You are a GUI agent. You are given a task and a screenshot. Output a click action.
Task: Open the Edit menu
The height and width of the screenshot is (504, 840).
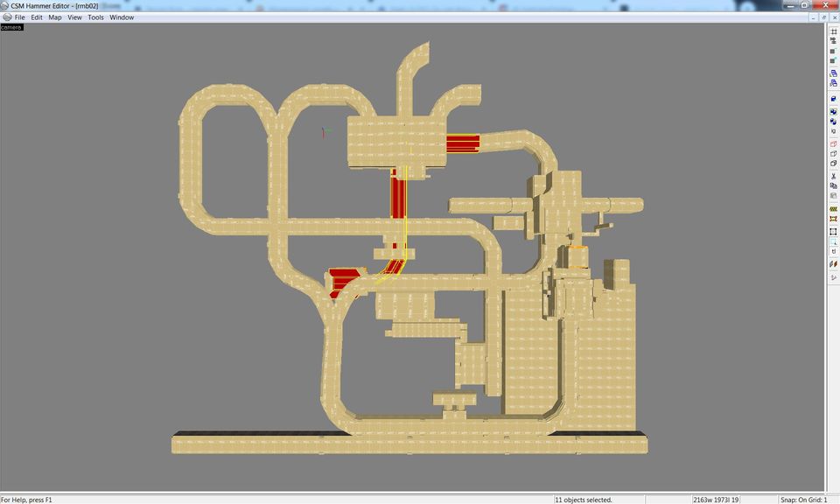[37, 17]
